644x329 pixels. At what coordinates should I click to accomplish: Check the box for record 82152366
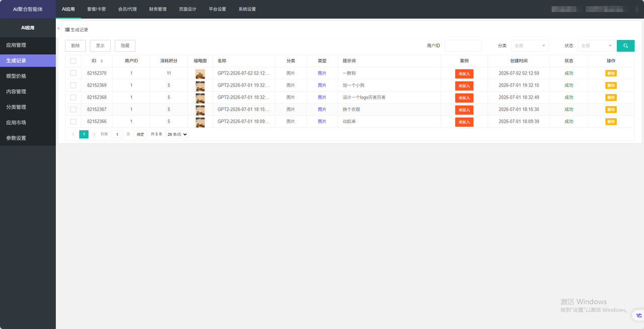pyautogui.click(x=73, y=122)
